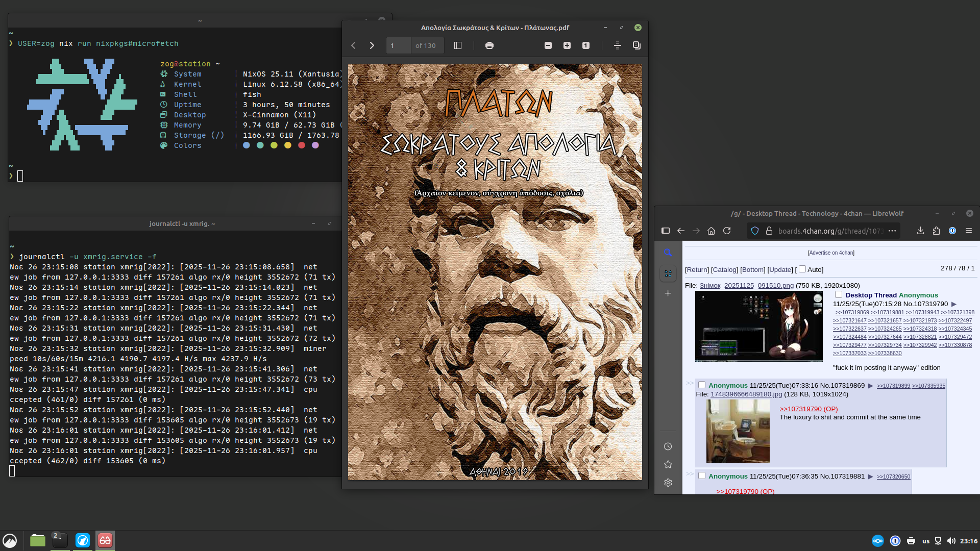Print the PDF document
Image resolution: width=980 pixels, height=551 pixels.
tap(489, 45)
